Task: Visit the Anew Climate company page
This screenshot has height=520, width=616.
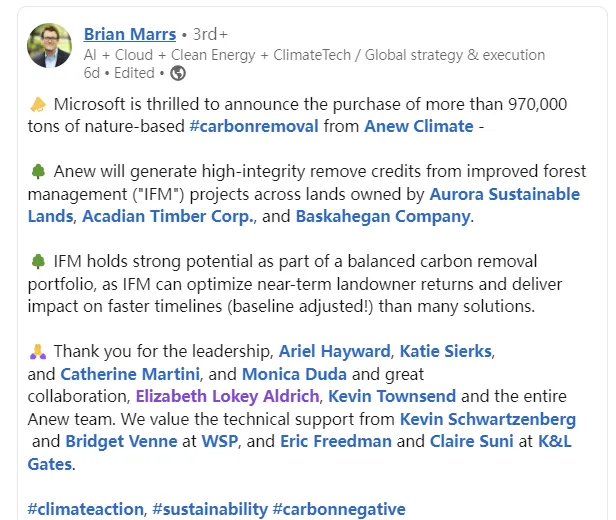Action: pyautogui.click(x=418, y=126)
